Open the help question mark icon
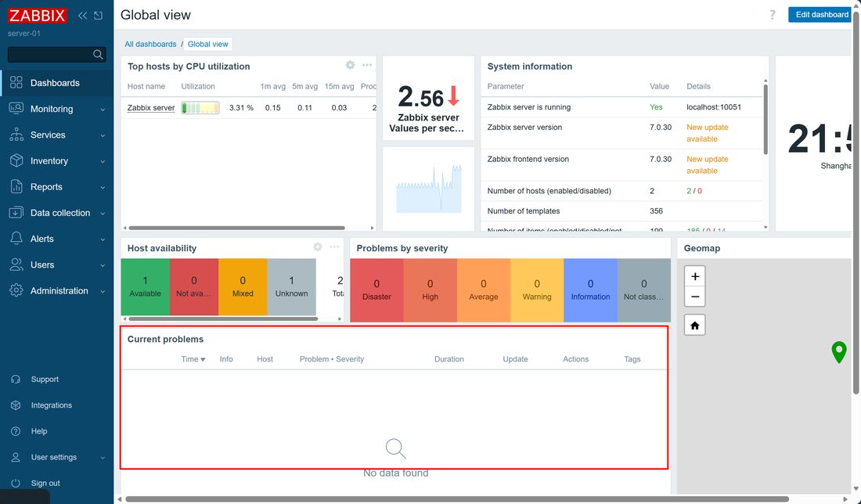Viewport: 861px width, 504px height. pyautogui.click(x=772, y=15)
